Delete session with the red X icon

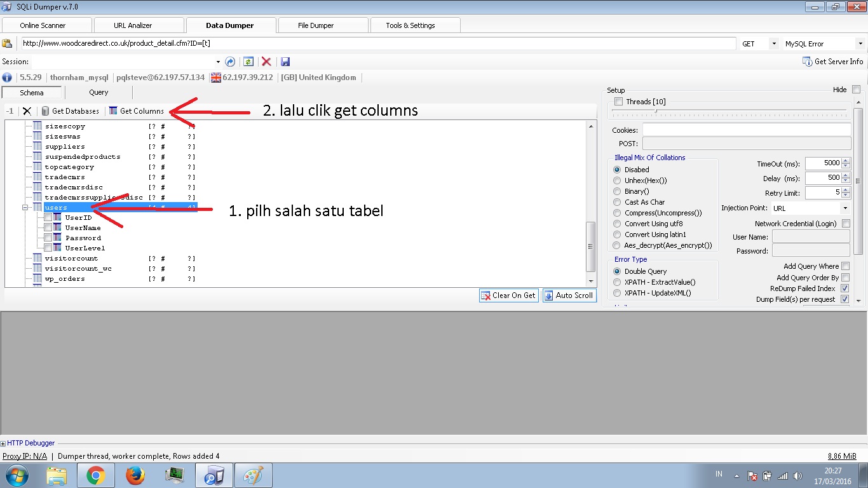(x=266, y=62)
